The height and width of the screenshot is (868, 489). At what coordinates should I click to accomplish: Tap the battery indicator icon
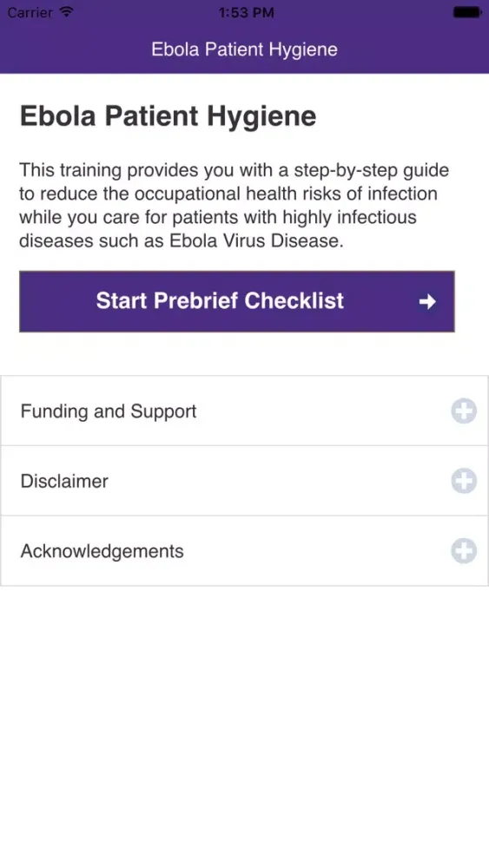(x=467, y=12)
